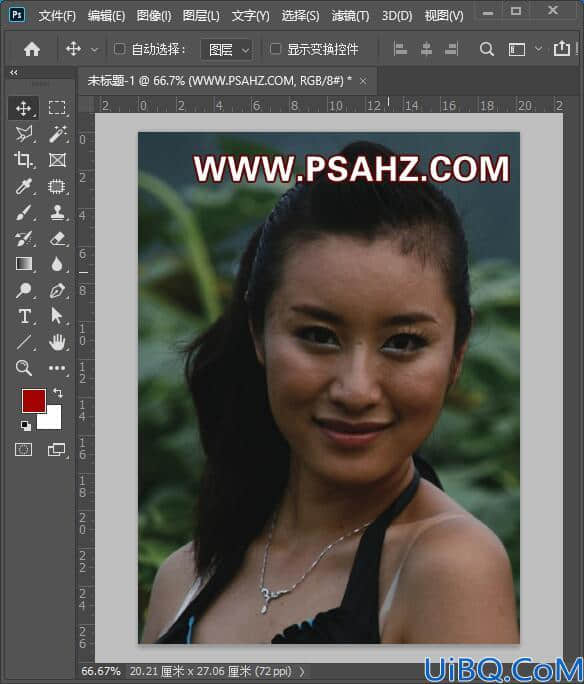Change the screen mode
The height and width of the screenshot is (684, 584).
click(x=57, y=449)
